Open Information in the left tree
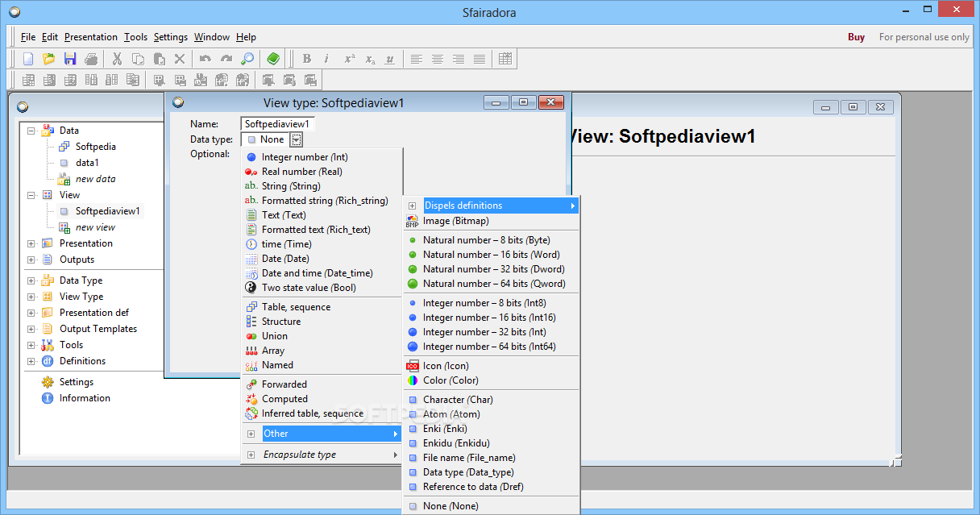Viewport: 980px width, 515px height. click(85, 398)
